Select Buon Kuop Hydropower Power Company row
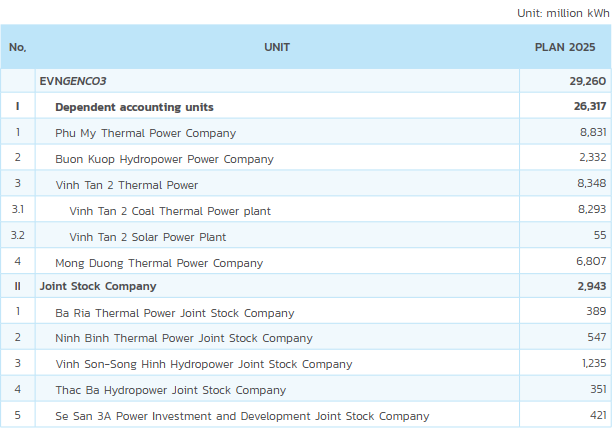 (306, 158)
